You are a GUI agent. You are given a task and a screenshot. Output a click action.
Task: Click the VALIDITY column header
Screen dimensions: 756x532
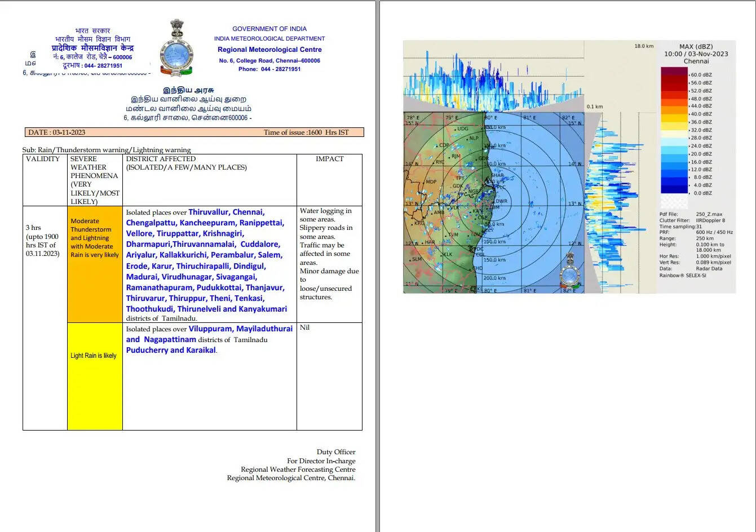click(43, 159)
